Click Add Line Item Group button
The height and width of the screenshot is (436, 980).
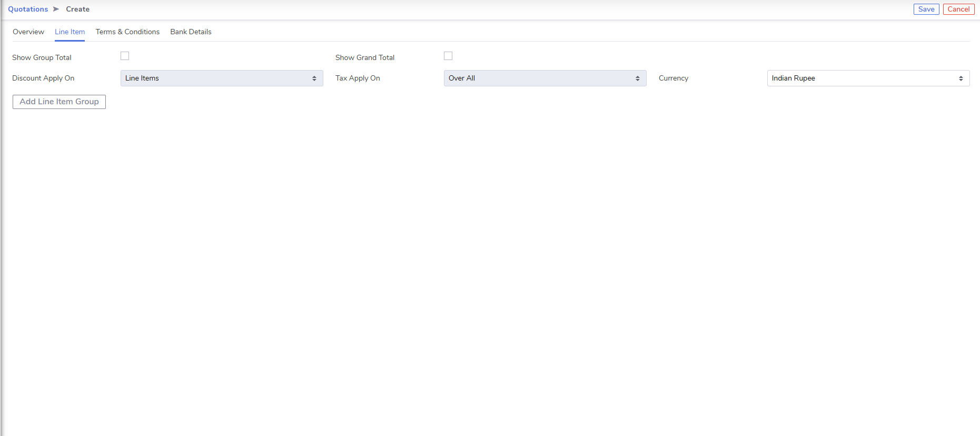click(x=59, y=102)
